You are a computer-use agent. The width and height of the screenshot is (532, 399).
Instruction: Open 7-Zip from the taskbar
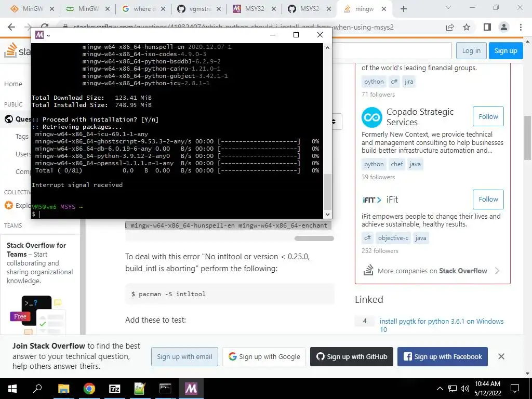tap(115, 389)
